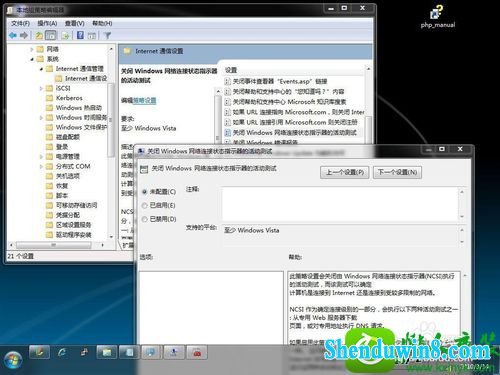Screen dimensions: 500x375
Task: Select 已启用(E) radio option
Action: click(159, 205)
